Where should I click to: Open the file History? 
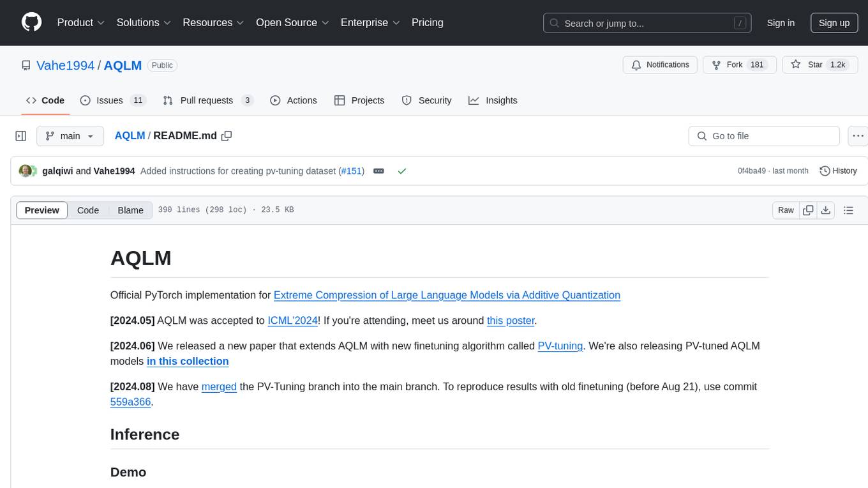click(838, 171)
